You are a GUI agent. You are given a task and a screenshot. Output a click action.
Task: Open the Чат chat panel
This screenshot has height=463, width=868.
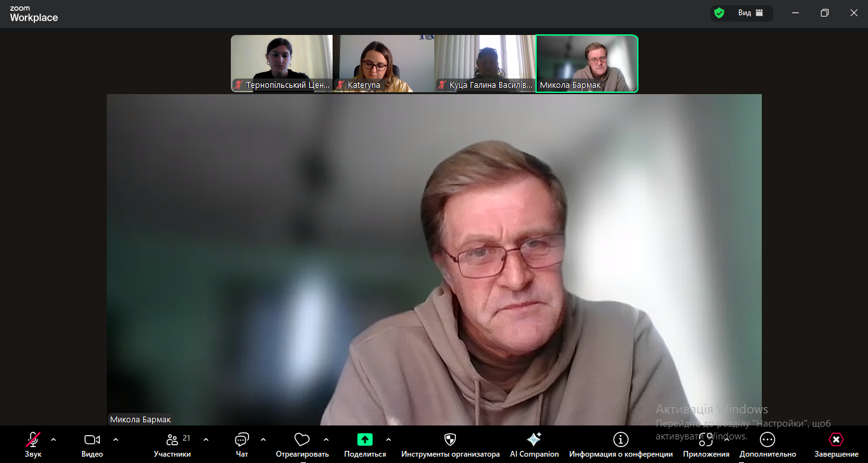[x=242, y=440]
